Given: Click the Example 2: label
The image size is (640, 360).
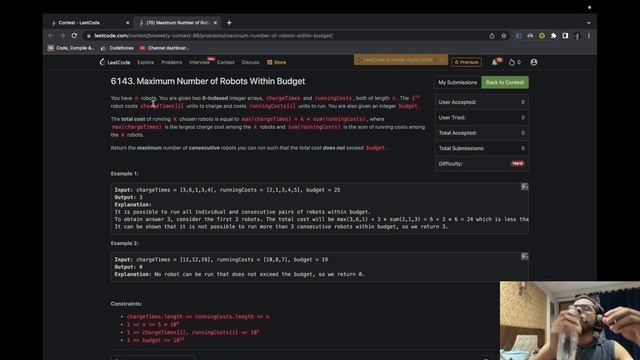Looking at the screenshot, I should [x=124, y=243].
